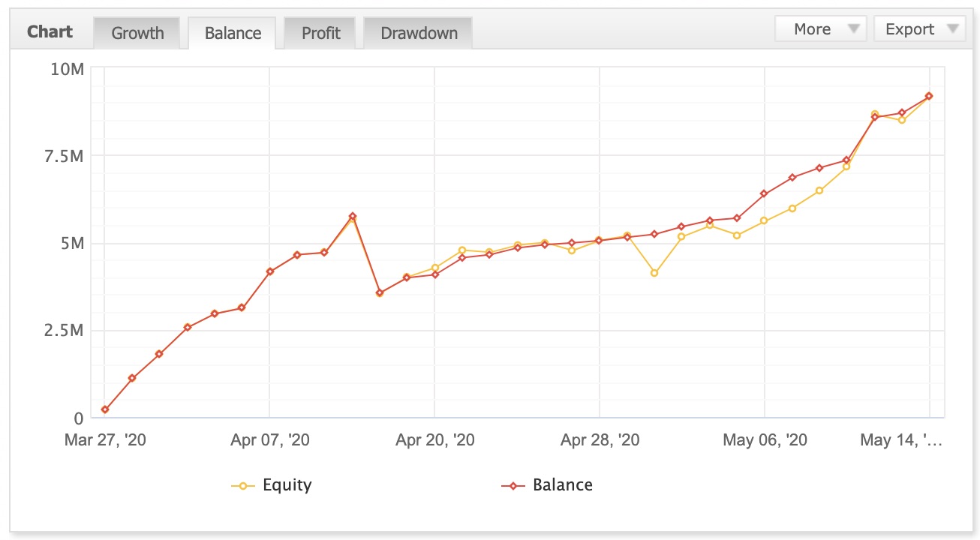Screen dimensions: 980x540
Task: Click the Equity legend marker icon
Action: pyautogui.click(x=242, y=486)
